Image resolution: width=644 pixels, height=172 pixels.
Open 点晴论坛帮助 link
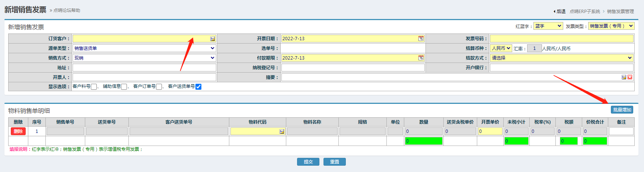67,10
